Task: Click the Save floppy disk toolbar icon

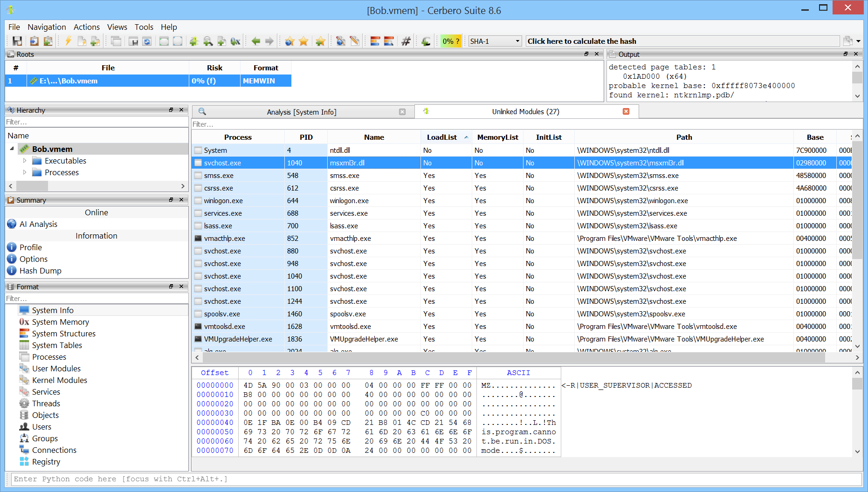Action: coord(17,41)
